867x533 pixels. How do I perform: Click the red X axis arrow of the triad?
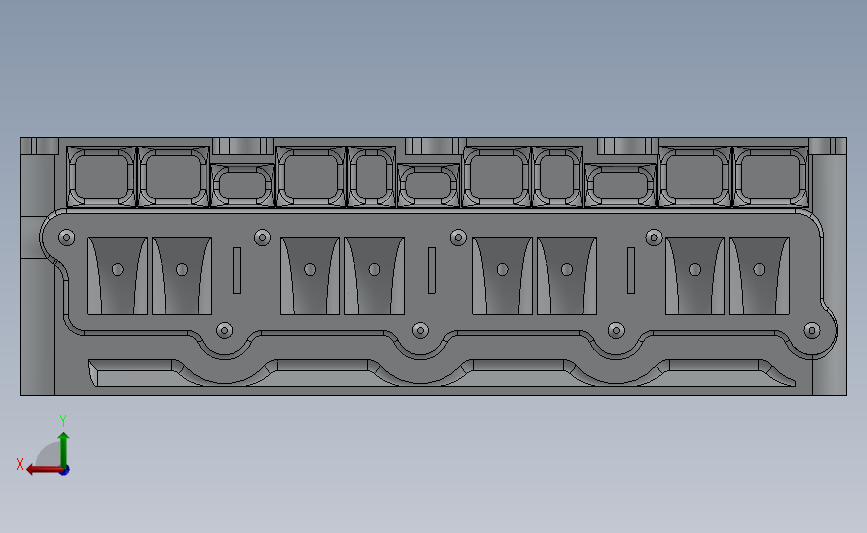44,470
